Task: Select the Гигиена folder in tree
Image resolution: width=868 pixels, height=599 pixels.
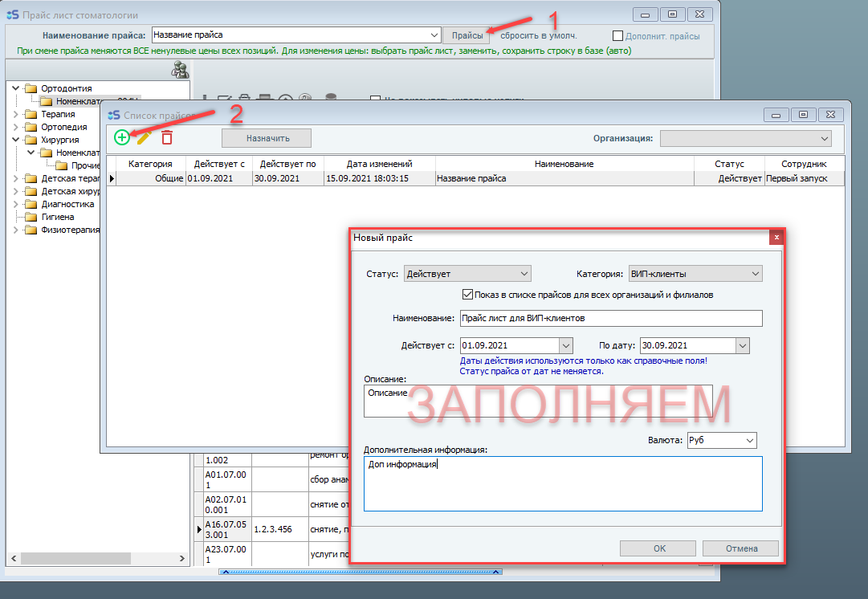Action: pos(58,217)
